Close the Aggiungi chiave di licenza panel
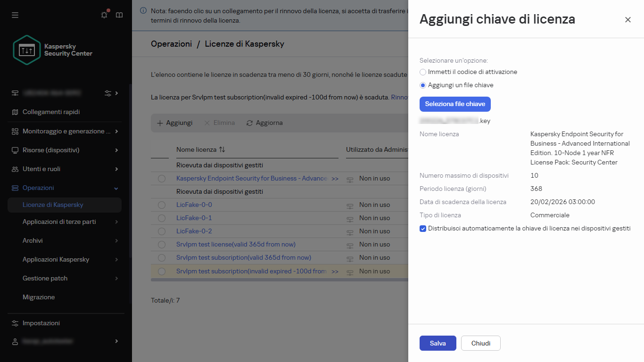The width and height of the screenshot is (644, 362). (x=627, y=20)
